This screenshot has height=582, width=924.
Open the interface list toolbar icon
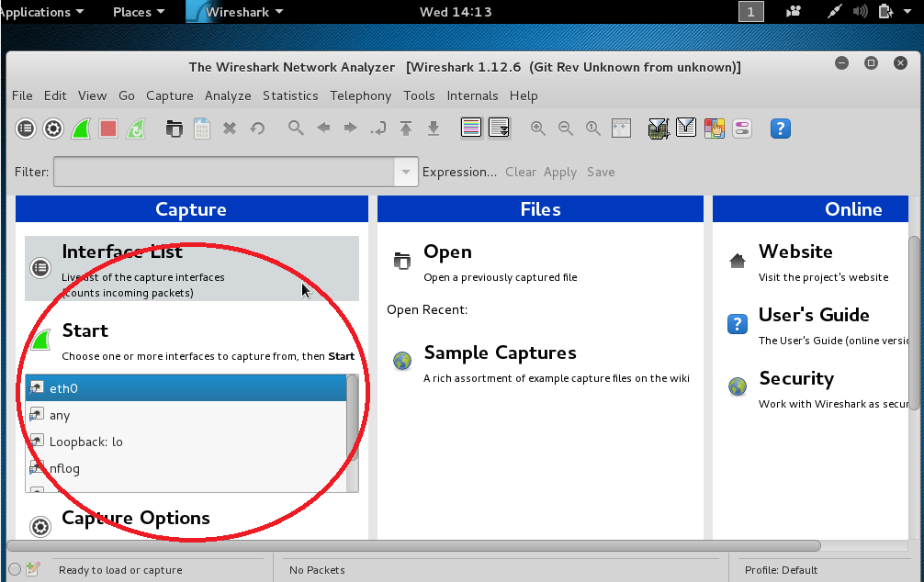pyautogui.click(x=26, y=129)
